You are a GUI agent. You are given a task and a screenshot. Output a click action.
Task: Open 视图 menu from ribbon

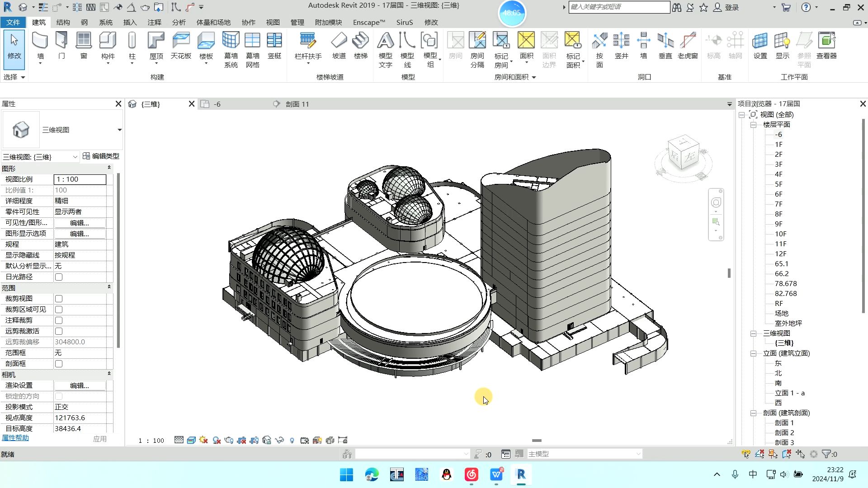coord(273,22)
